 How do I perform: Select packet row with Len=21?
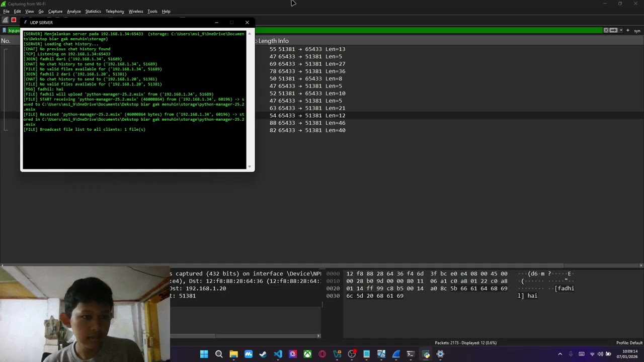coord(307,108)
